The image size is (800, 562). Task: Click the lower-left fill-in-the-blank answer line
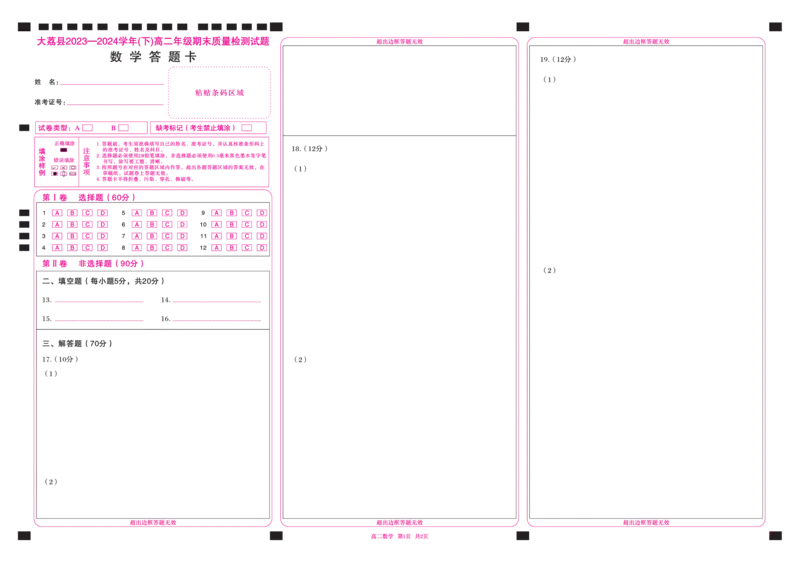98,322
